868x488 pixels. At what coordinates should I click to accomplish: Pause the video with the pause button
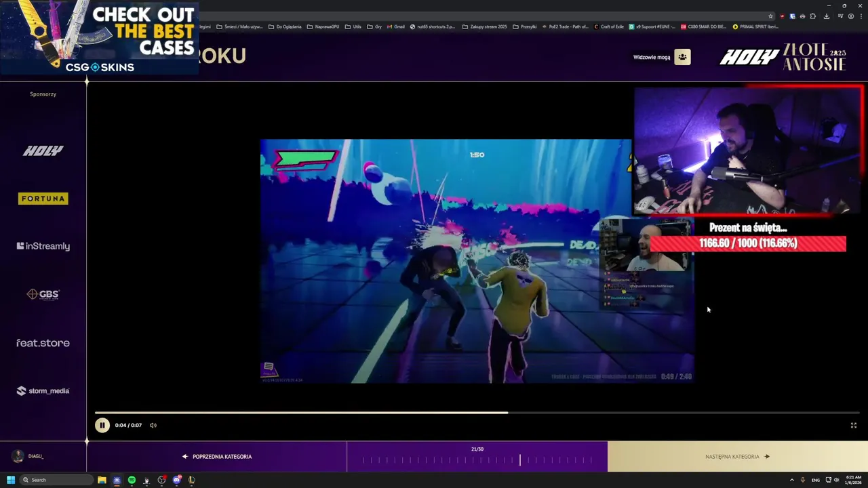coord(102,425)
